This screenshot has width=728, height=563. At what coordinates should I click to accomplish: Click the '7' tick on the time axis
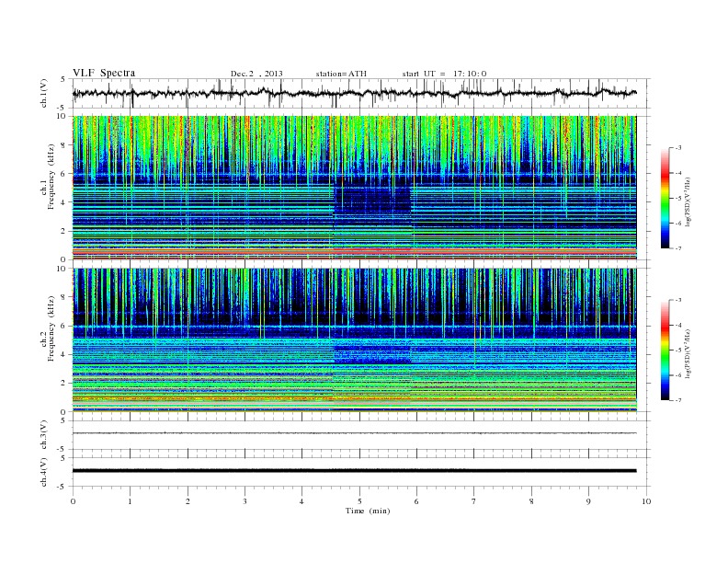(474, 501)
